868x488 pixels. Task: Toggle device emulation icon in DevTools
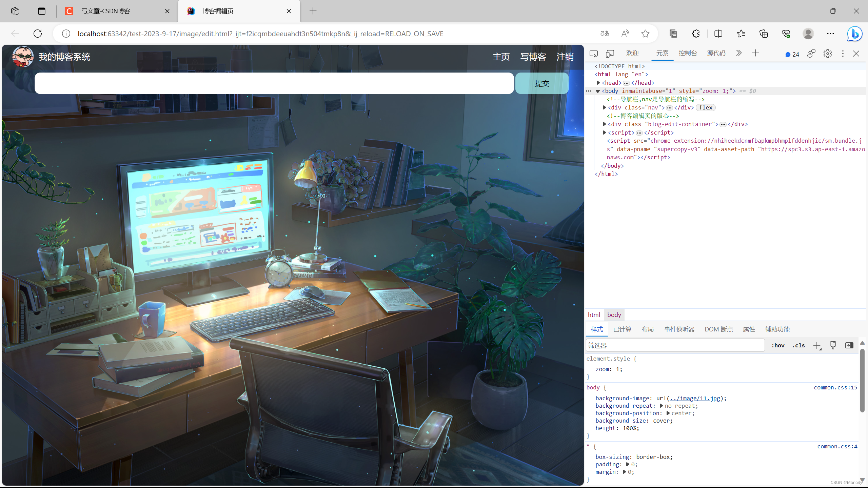tap(610, 54)
